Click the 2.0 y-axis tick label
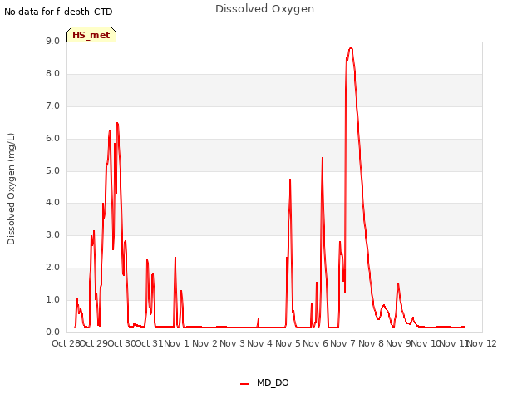This screenshot has width=532, height=399. (x=52, y=268)
